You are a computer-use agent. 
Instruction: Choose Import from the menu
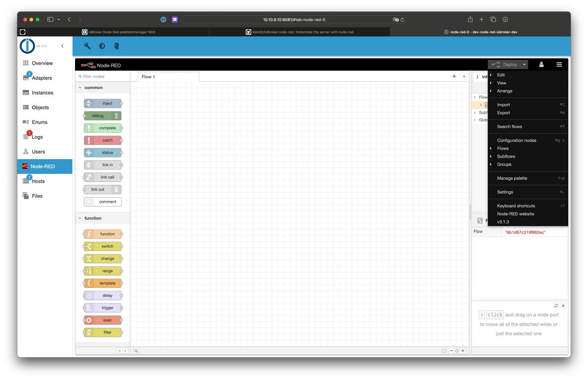(x=528, y=105)
